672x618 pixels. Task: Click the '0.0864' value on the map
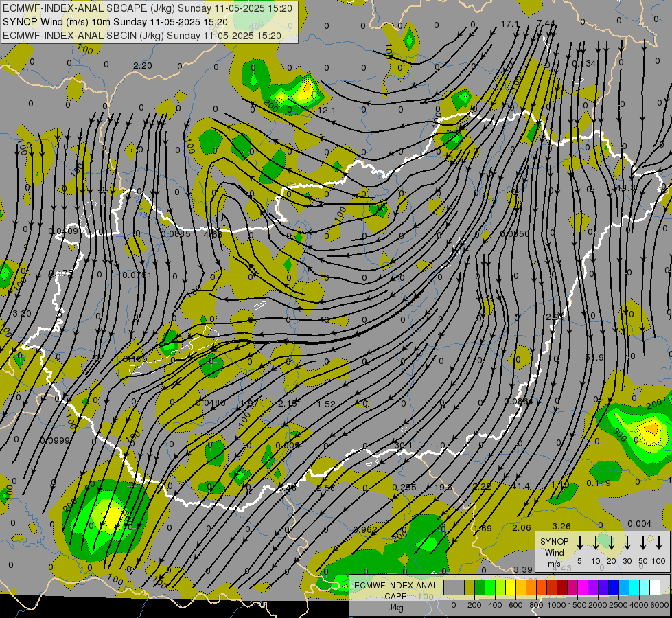pos(518,402)
